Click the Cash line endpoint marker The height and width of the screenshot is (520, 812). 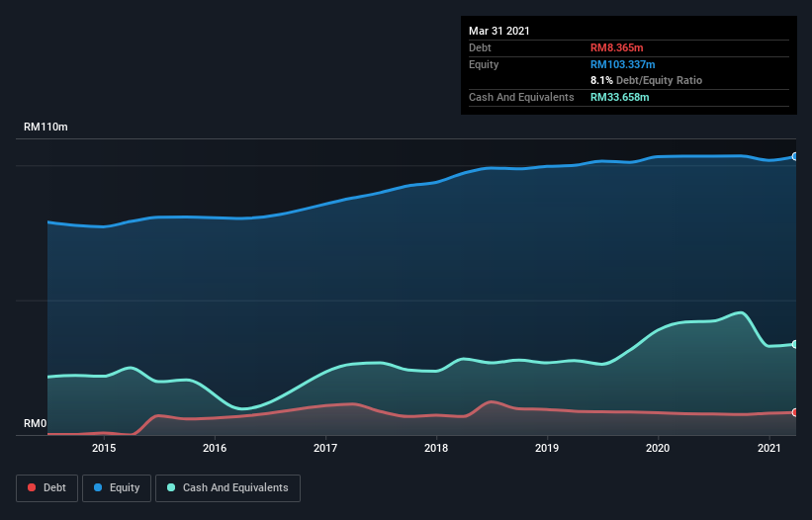(795, 344)
